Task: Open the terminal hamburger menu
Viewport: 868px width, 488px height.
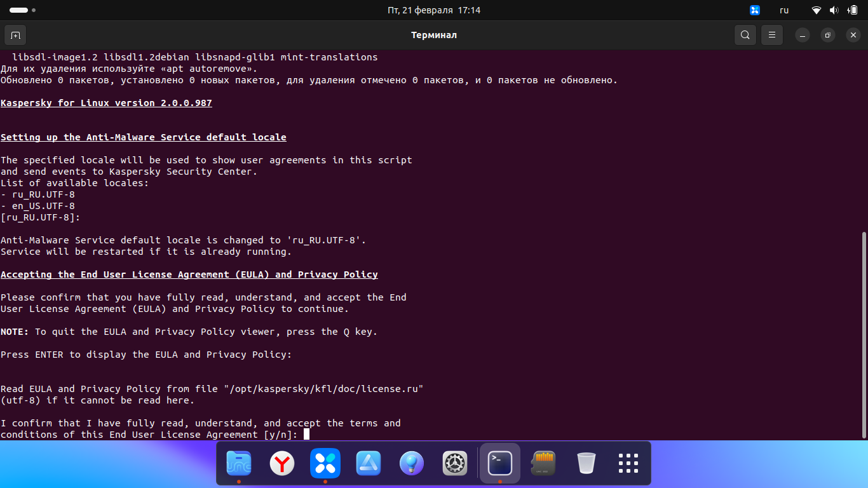Action: pyautogui.click(x=772, y=35)
